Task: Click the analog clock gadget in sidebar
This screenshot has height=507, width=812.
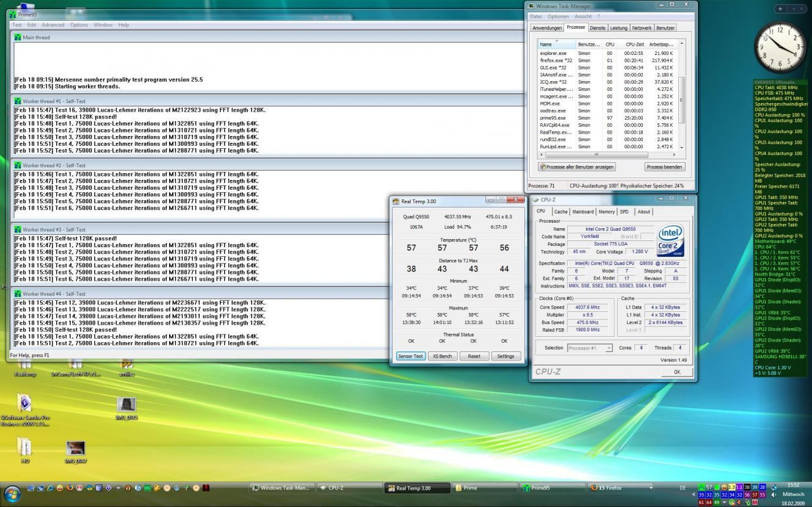Action: point(780,48)
